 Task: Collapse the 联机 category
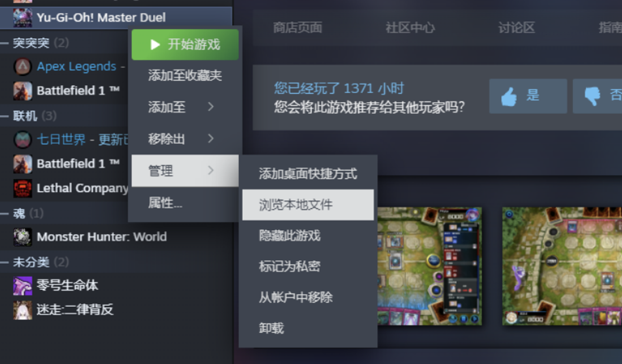5,116
